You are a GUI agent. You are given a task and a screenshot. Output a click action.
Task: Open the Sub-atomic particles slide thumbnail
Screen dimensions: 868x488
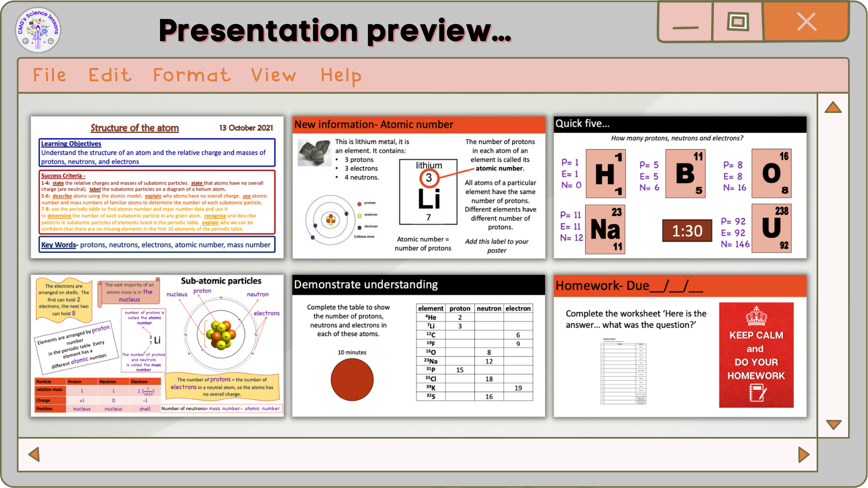point(157,345)
